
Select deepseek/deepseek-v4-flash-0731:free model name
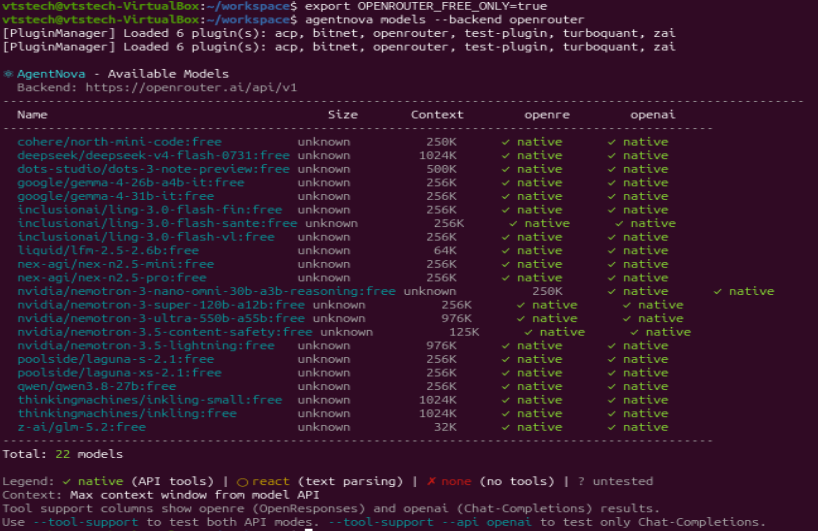(x=153, y=155)
